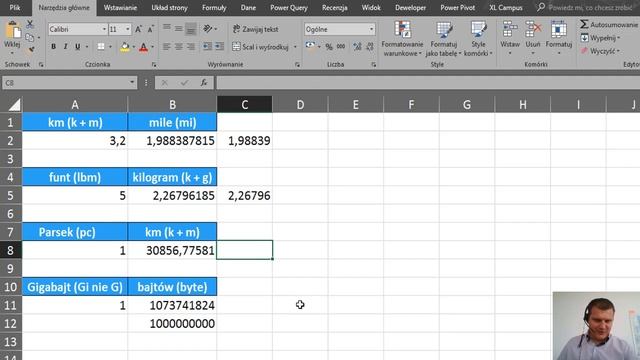Open the Ogólne number format dropdown

coord(371,29)
